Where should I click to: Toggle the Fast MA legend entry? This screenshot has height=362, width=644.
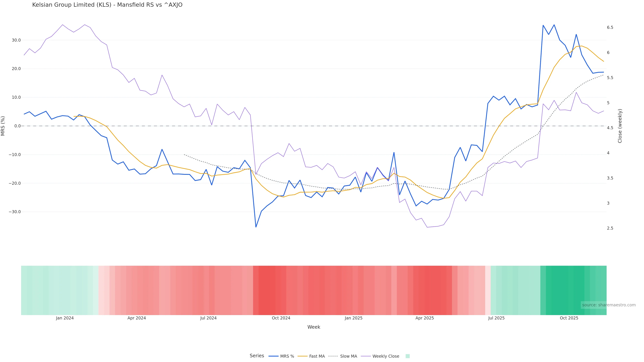(x=317, y=356)
